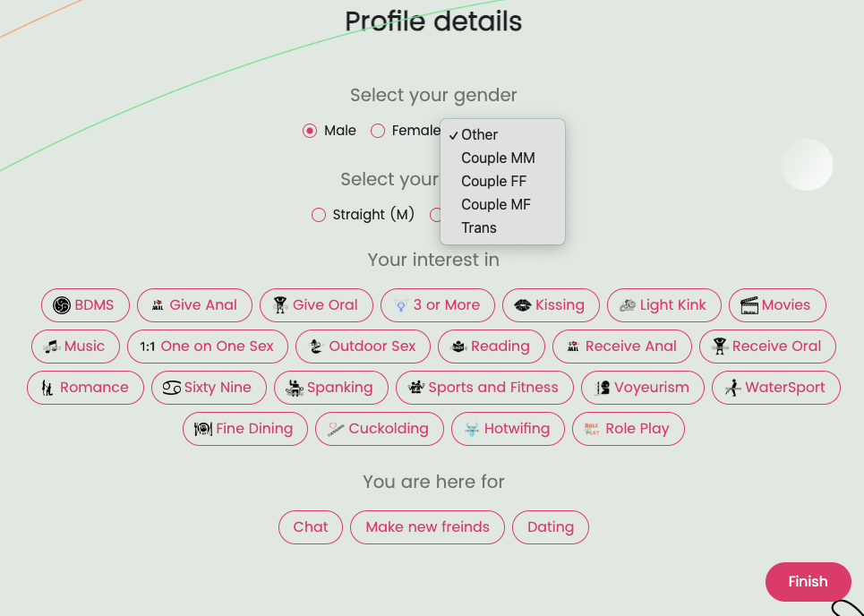Viewport: 864px width, 616px height.
Task: Click the emblem icon on the BDMS chip
Action: tap(62, 305)
